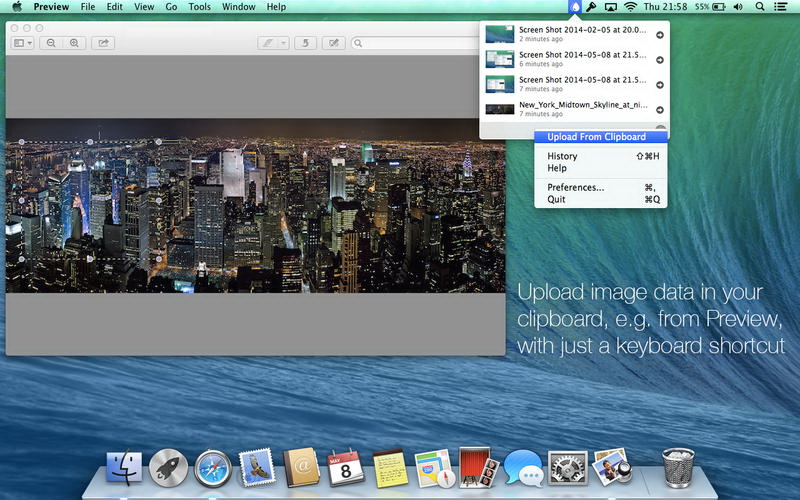The image size is (800, 500).
Task: Select the 6 minutes ago screenshot thumbnail
Action: coord(499,59)
